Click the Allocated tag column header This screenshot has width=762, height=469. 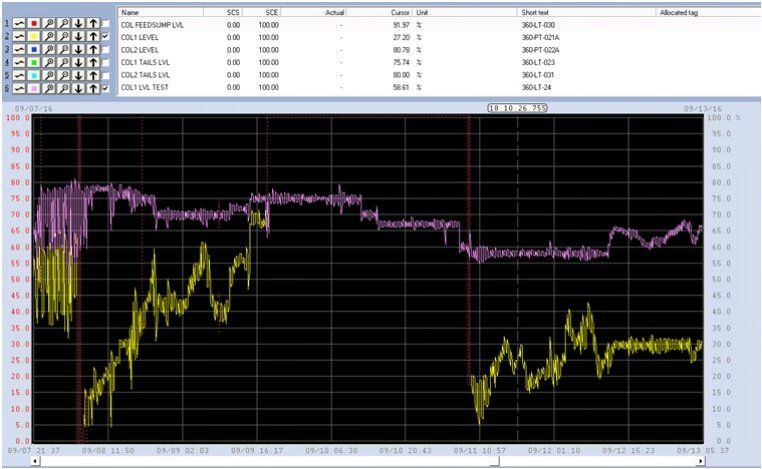[709, 12]
